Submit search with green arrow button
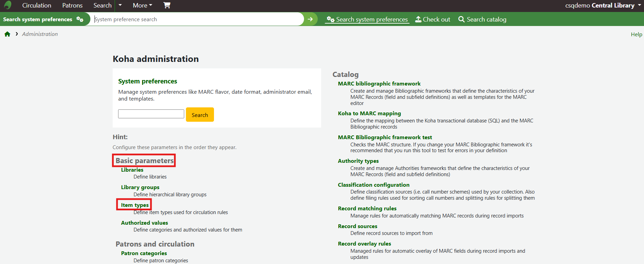 coord(310,19)
